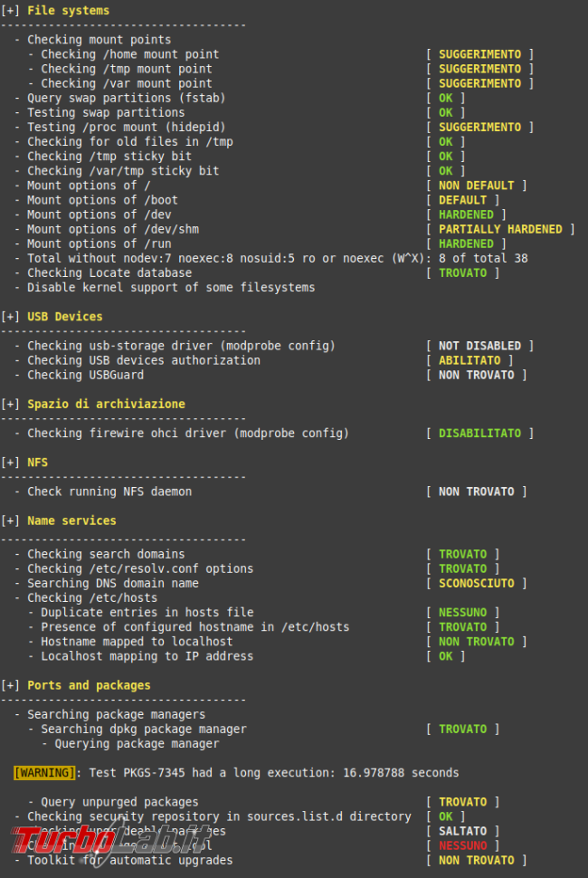The image size is (588, 878).
Task: Click OK status for /var/tmp sticky bit
Action: pyautogui.click(x=445, y=171)
